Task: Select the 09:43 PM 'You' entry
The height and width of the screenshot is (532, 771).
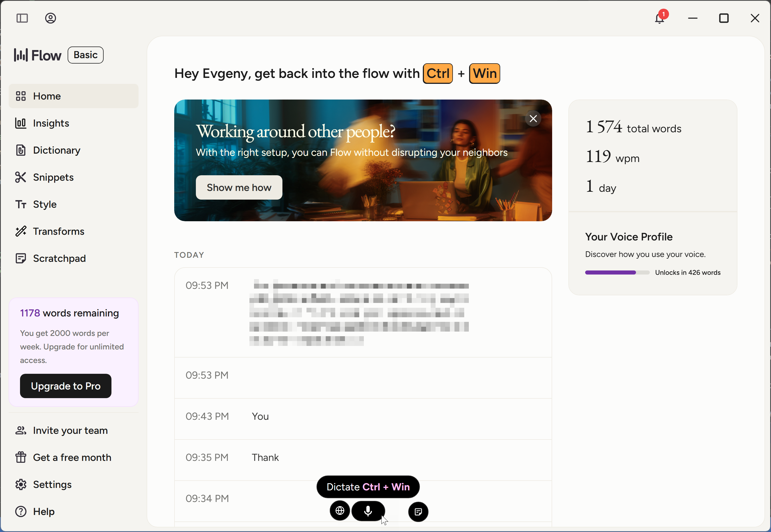Action: tap(363, 419)
